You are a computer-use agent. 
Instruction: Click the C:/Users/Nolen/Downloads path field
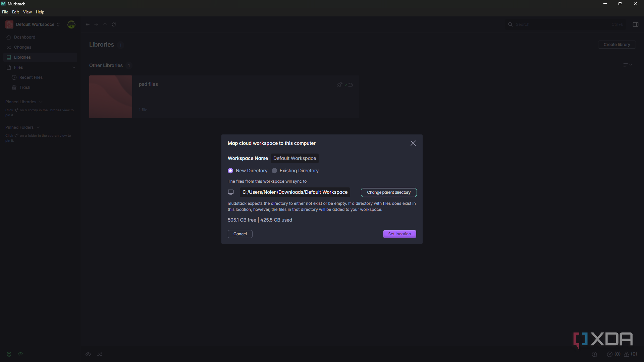tap(295, 192)
